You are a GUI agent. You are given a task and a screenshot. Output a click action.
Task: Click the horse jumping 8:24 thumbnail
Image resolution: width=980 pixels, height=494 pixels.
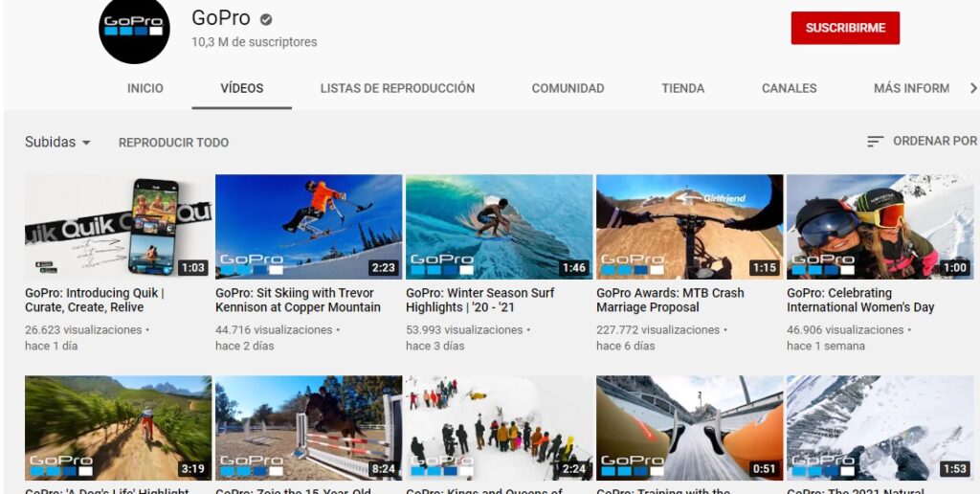[309, 428]
